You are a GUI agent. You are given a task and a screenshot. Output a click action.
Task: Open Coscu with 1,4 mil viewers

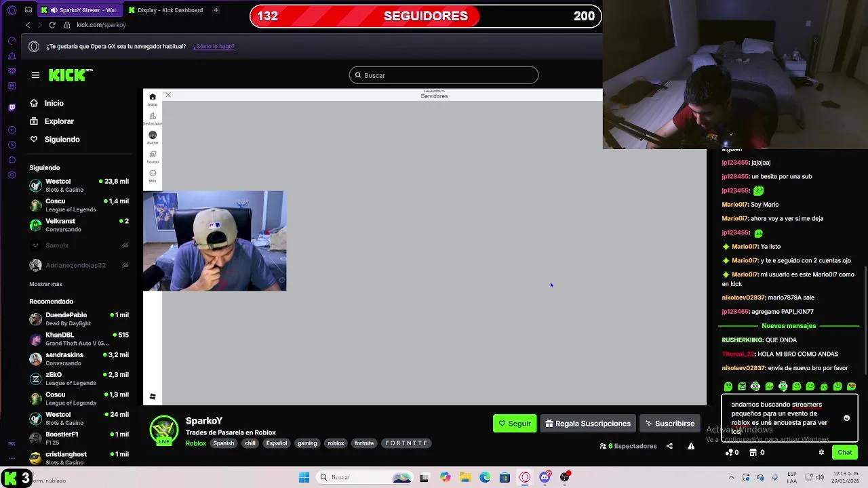click(x=79, y=205)
